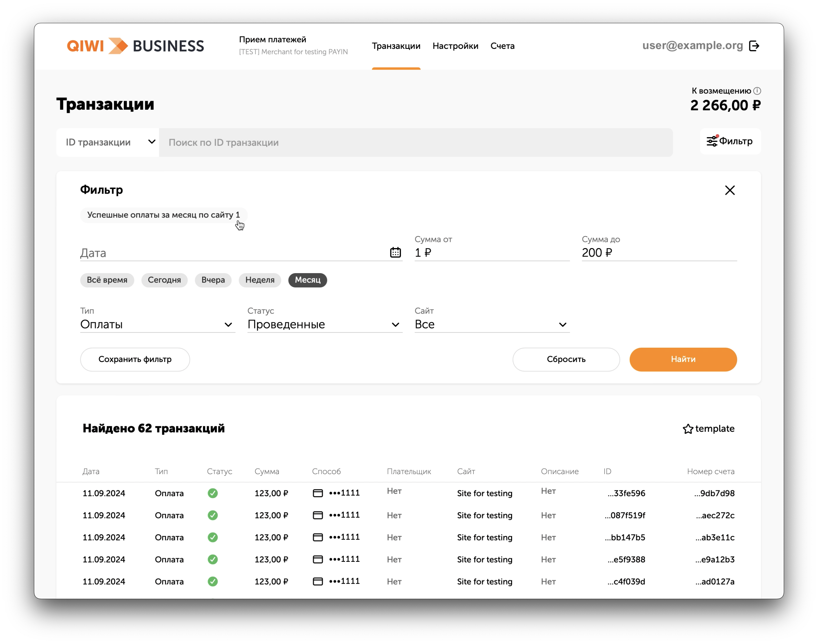The image size is (818, 644).
Task: Click the card icon in the second transaction row
Action: [x=318, y=515]
